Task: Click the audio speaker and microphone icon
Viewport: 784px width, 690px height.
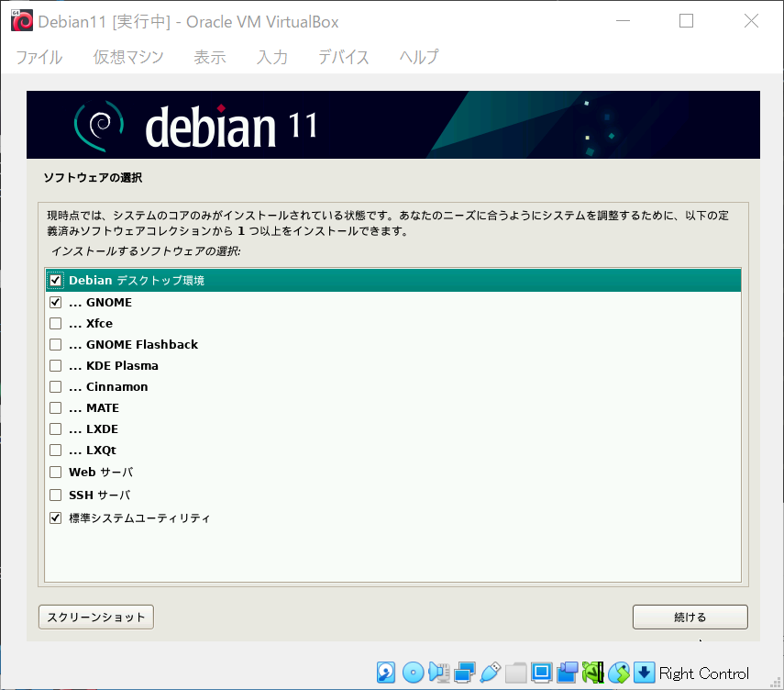Action: coord(438,673)
